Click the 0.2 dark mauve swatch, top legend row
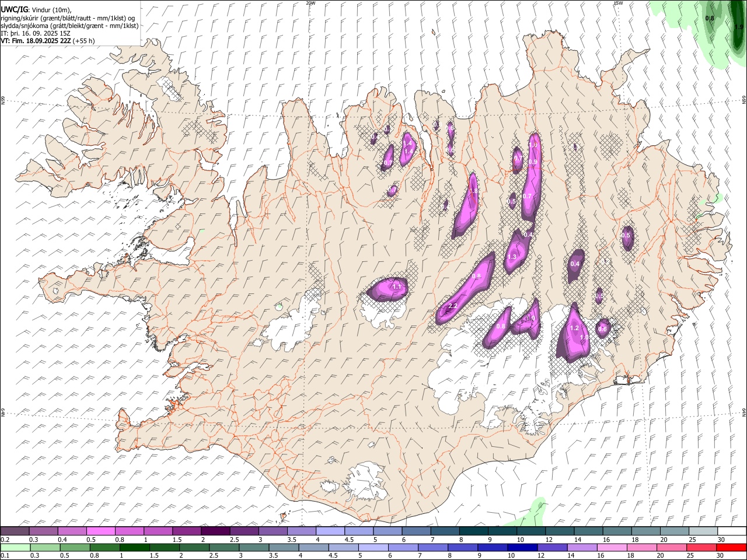This screenshot has height=560, width=747. click(15, 531)
